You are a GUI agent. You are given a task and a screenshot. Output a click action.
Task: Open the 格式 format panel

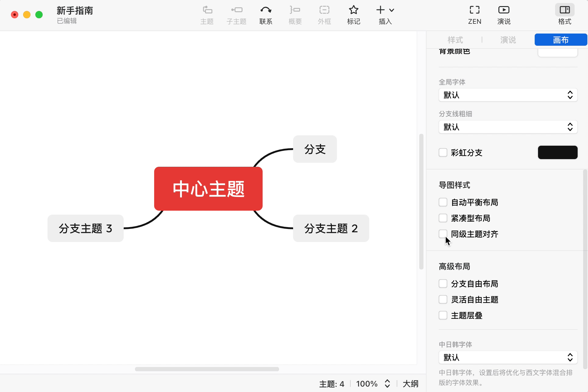pyautogui.click(x=565, y=14)
